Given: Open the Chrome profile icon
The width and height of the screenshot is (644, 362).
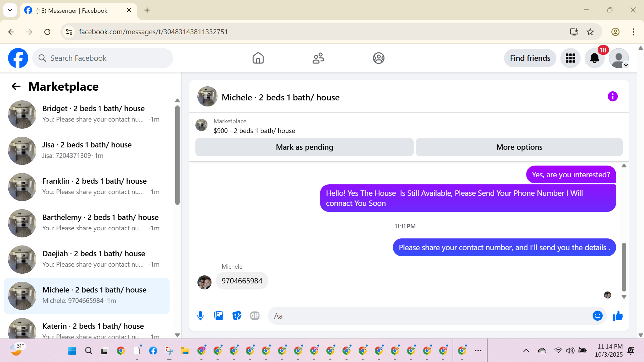Looking at the screenshot, I should tap(615, 32).
